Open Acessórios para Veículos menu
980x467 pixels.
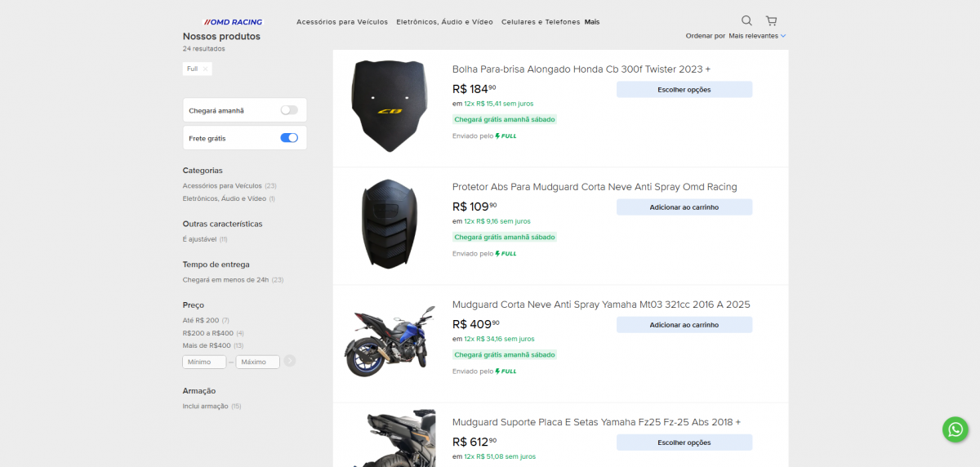342,22
